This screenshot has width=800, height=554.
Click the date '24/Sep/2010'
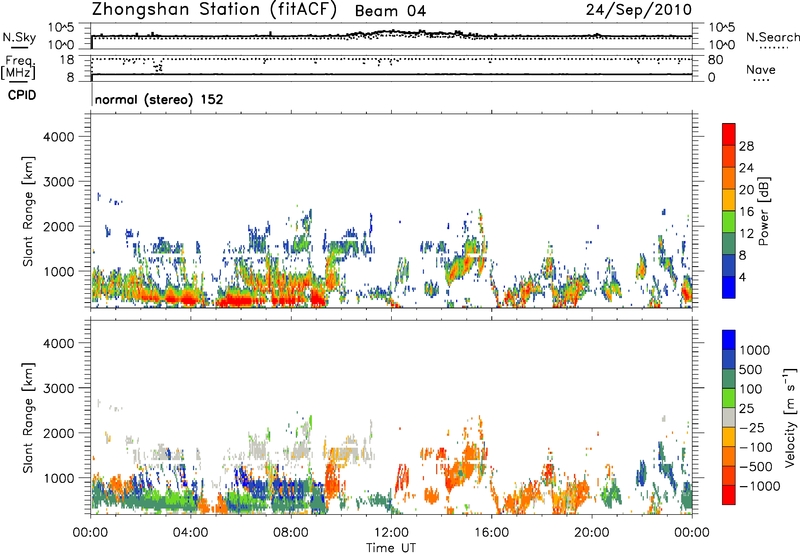pyautogui.click(x=638, y=10)
